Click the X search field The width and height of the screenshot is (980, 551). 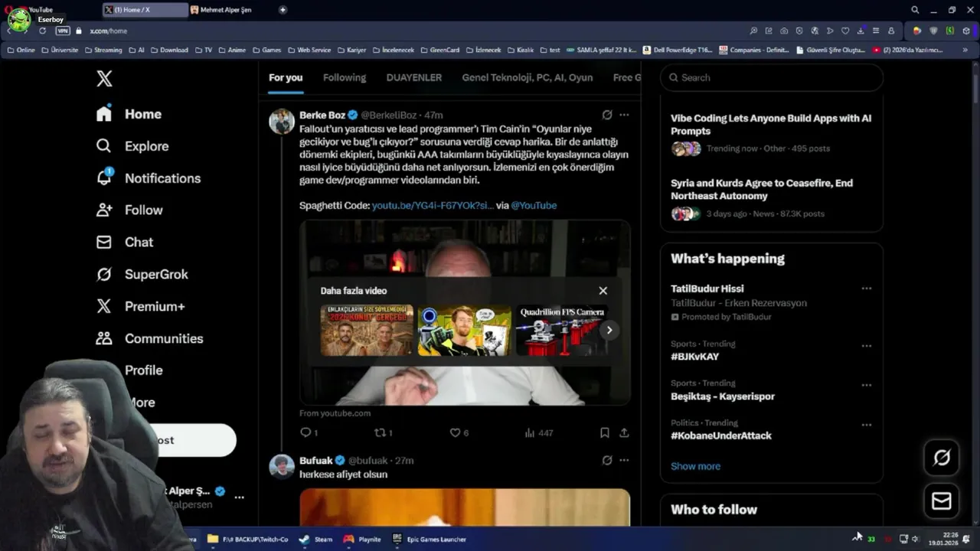[x=772, y=77]
